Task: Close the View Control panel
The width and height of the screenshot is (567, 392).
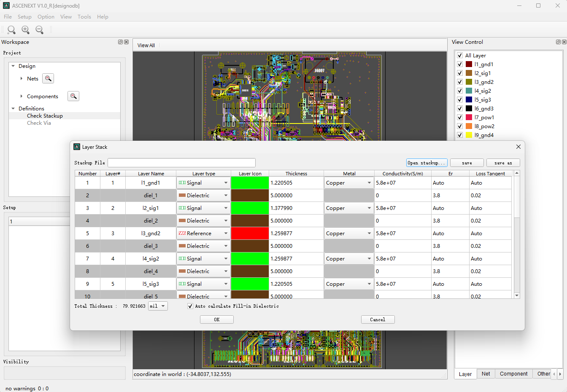Action: (564, 42)
